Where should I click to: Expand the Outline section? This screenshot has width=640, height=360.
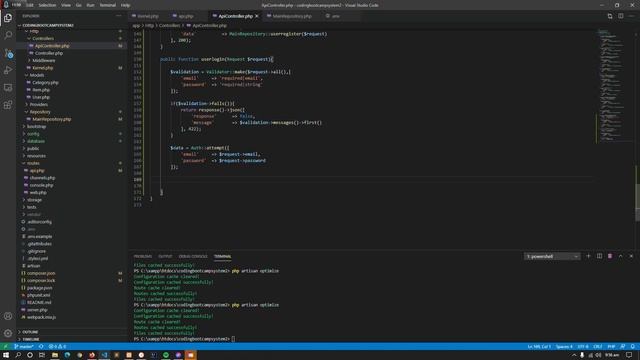click(30, 332)
